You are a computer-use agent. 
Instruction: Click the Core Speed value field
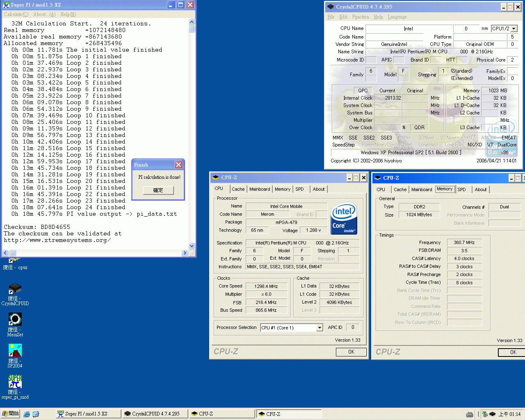(x=266, y=286)
